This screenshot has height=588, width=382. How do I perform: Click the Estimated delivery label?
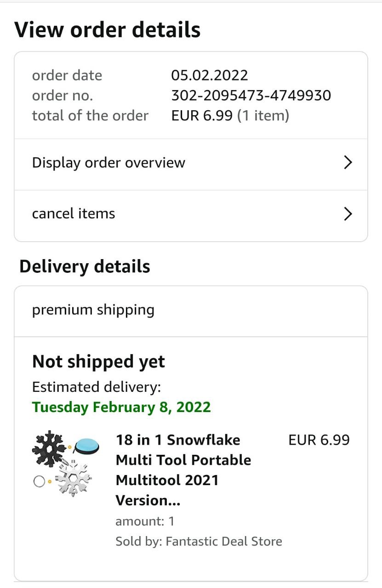pos(97,387)
